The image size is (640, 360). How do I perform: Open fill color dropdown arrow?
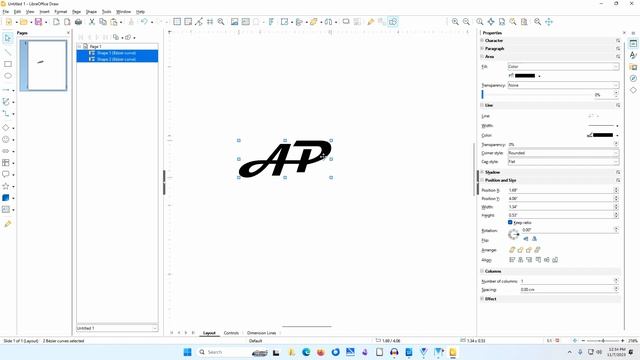pyautogui.click(x=539, y=76)
